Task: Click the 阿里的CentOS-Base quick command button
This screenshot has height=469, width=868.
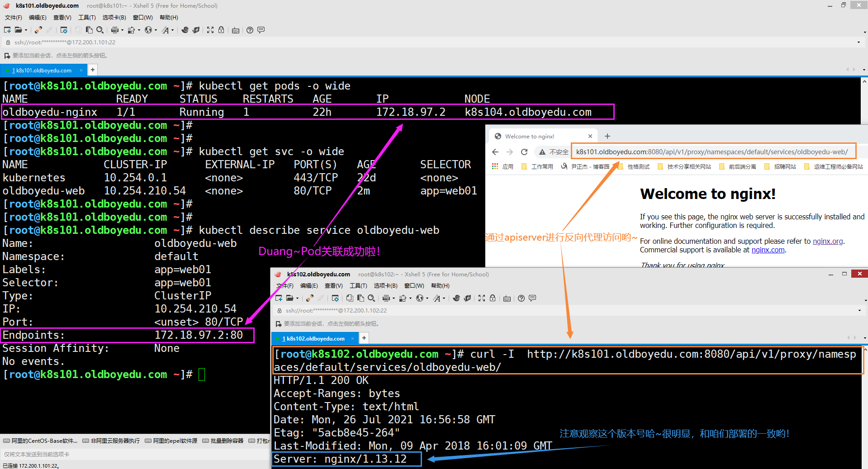Action: [41, 441]
